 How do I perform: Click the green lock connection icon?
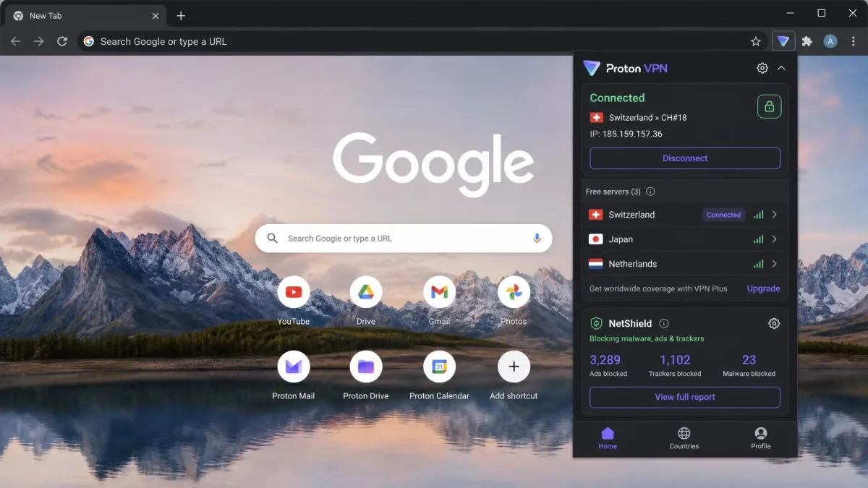point(769,106)
